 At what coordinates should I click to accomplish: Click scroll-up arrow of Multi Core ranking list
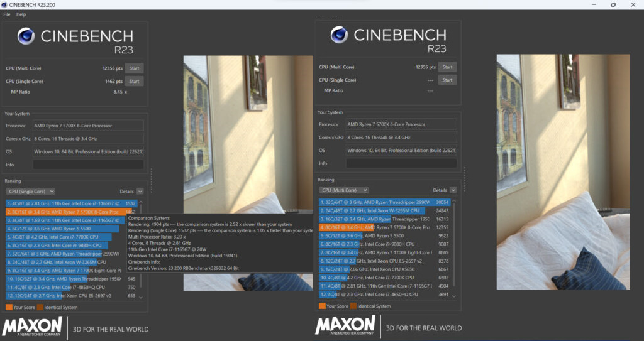tap(454, 201)
